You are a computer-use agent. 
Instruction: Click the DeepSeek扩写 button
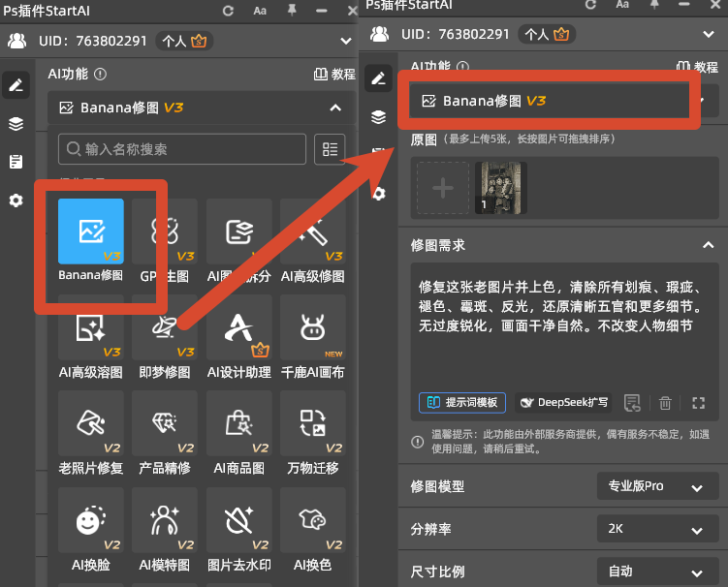tap(563, 402)
